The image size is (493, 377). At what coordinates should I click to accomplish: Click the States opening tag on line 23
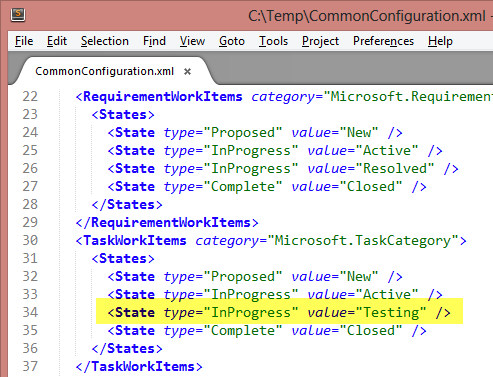[123, 115]
